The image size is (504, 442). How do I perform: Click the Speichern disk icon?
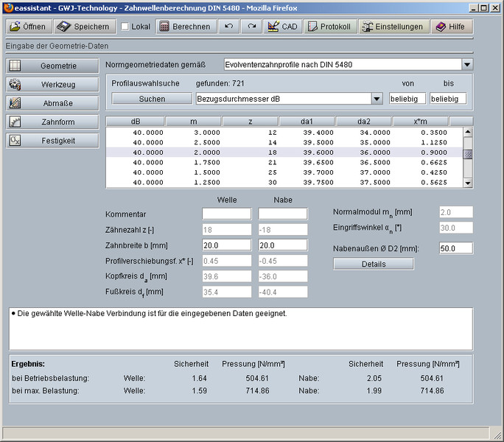tap(63, 27)
